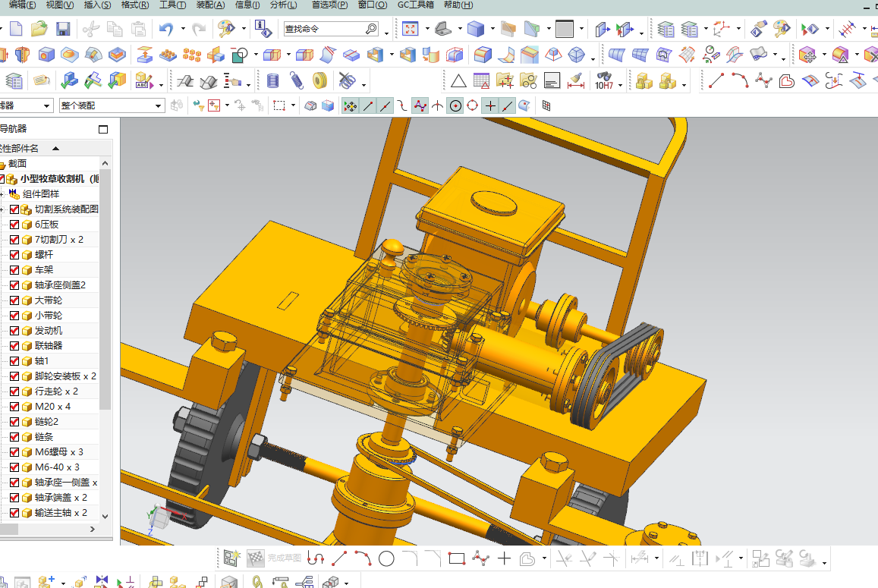
Task: Click the Cut scissors icon
Action: pos(91,29)
